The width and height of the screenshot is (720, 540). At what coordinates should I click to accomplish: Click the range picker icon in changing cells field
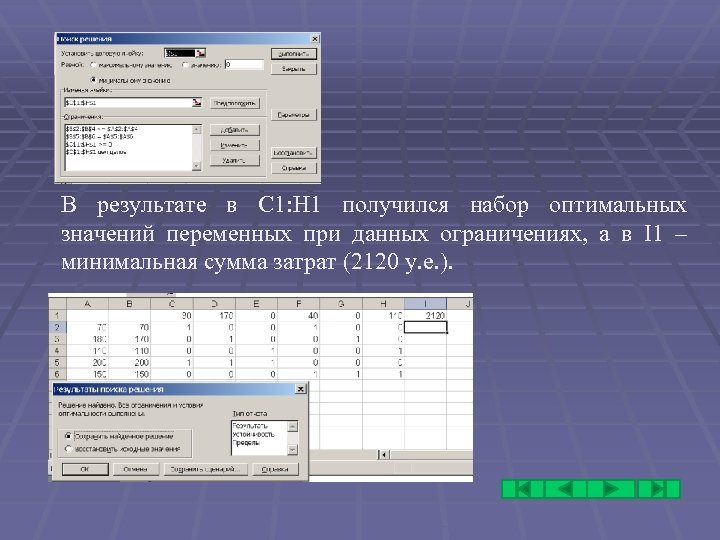coord(197,102)
